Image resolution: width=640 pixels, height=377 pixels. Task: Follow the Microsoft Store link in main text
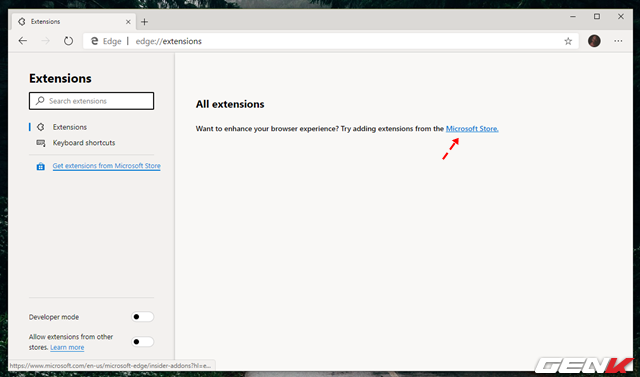[x=472, y=129]
